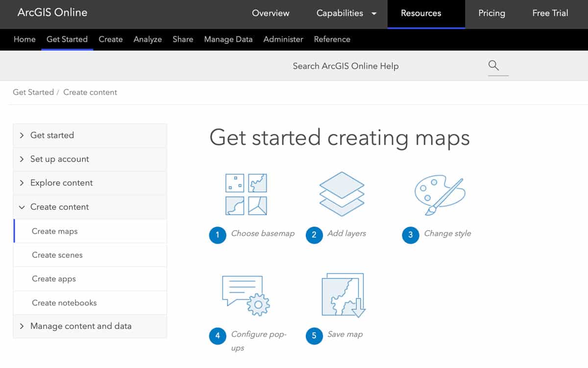
Task: Expand the Explore content section
Action: pos(90,183)
